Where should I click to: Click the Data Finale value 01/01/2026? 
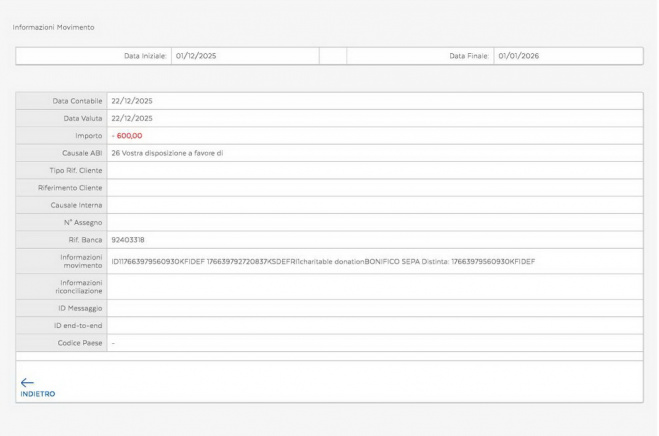coord(518,56)
